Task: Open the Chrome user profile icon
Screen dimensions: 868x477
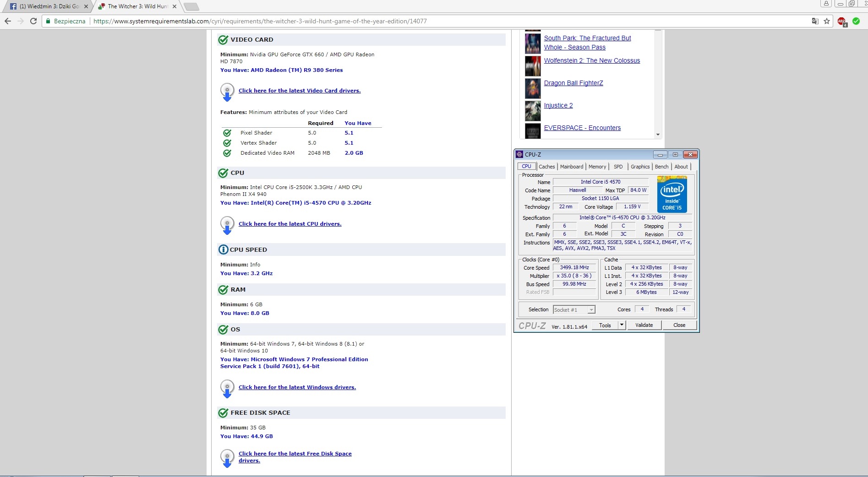Action: pos(826,4)
